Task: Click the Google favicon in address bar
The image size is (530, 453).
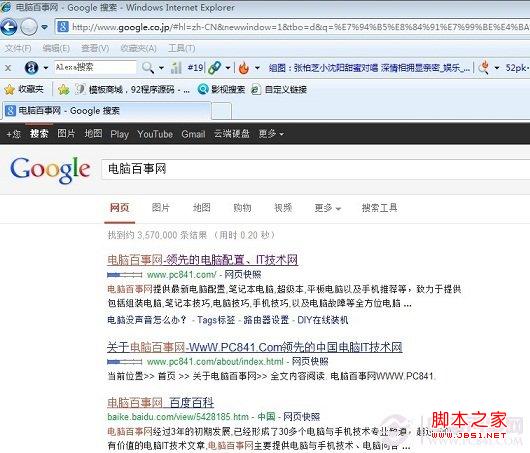Action: pos(63,27)
